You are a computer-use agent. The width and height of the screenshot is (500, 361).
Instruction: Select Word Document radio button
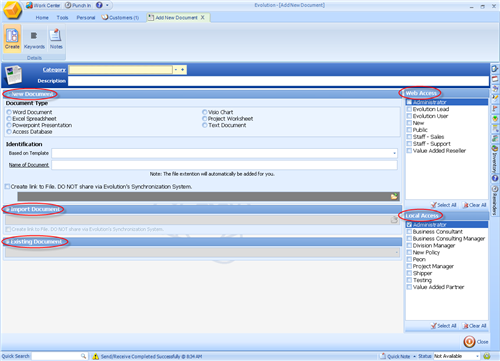(9, 112)
